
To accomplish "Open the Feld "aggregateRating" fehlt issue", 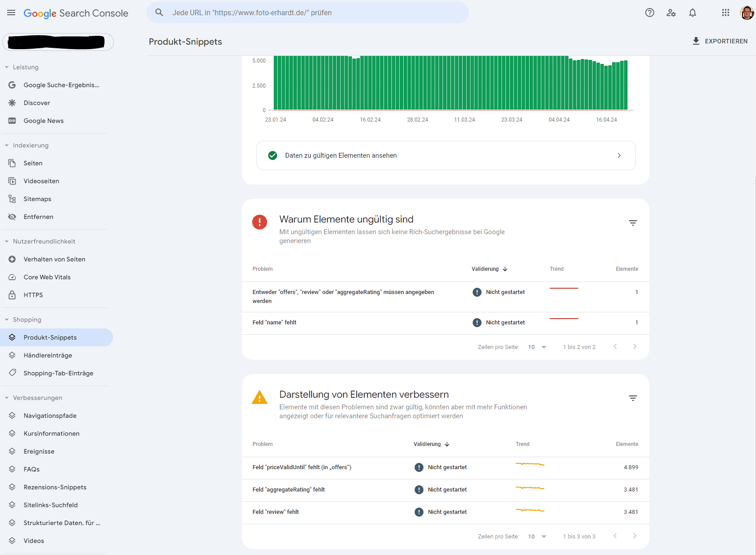I will (x=445, y=490).
